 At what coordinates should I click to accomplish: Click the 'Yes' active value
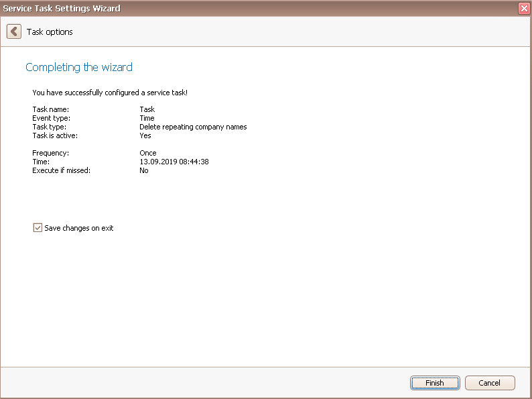point(145,135)
